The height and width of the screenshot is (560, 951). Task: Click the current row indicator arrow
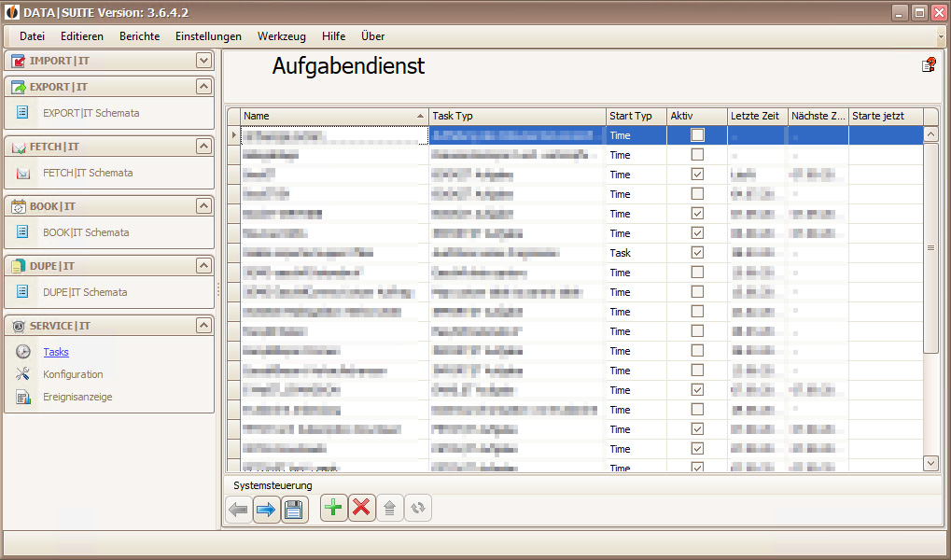click(234, 134)
